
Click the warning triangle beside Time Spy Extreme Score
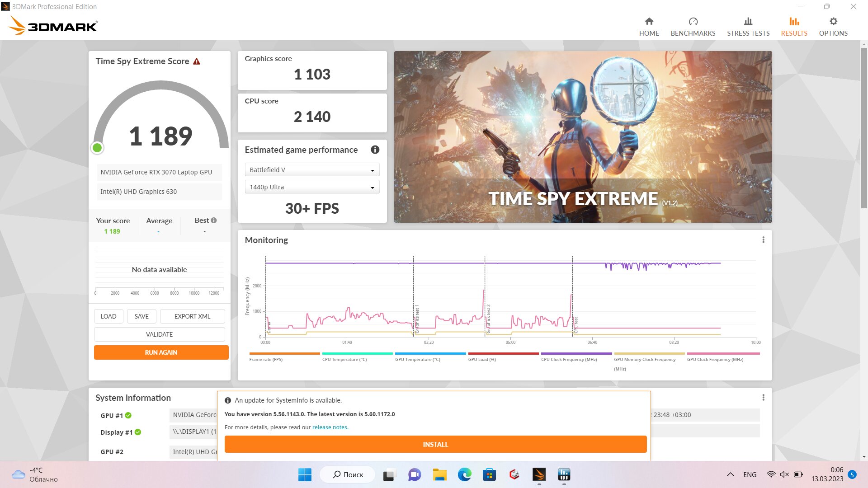197,61
